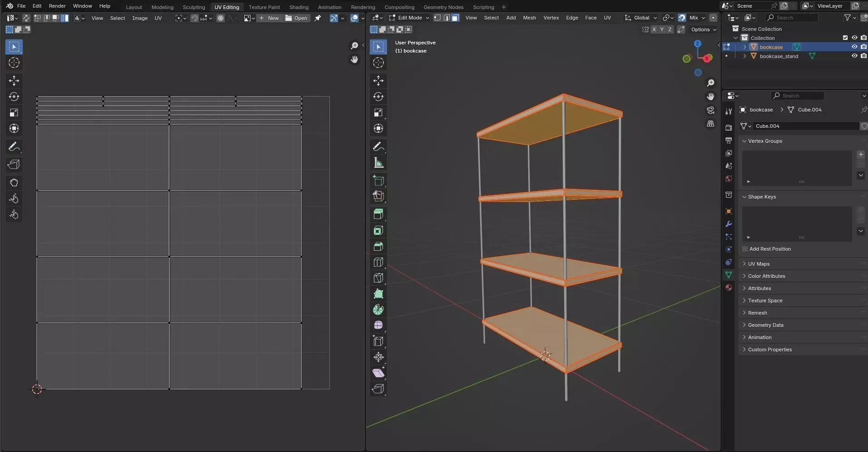This screenshot has width=868, height=452.
Task: Select the Inset Faces tool
Action: [x=378, y=230]
